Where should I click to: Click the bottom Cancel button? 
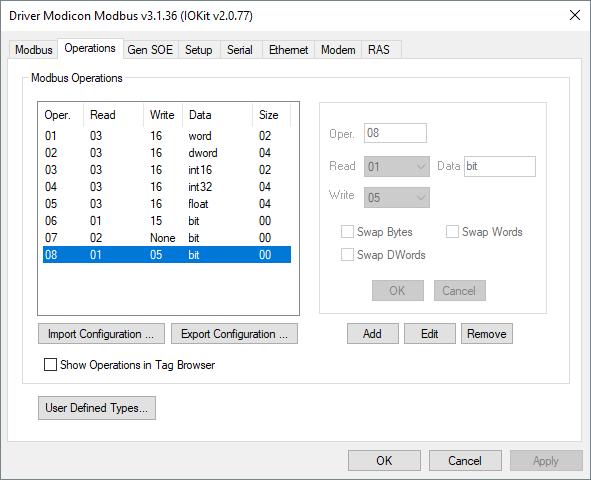pos(465,461)
